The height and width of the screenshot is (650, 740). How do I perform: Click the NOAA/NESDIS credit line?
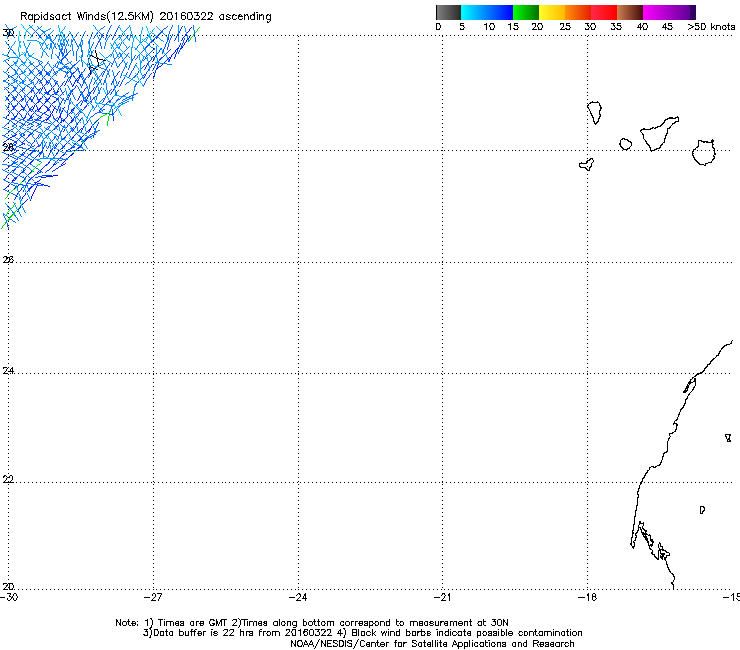click(432, 644)
